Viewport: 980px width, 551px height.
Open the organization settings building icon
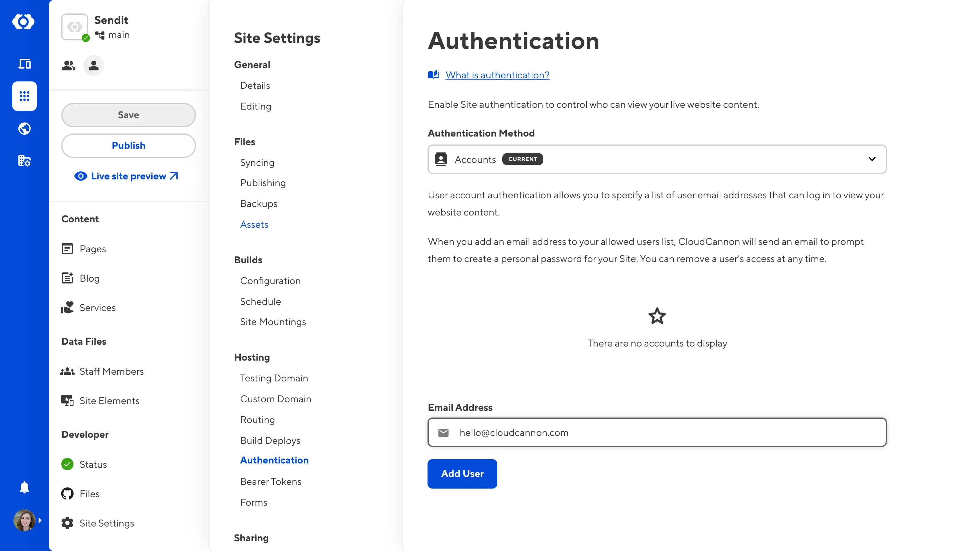pos(24,160)
